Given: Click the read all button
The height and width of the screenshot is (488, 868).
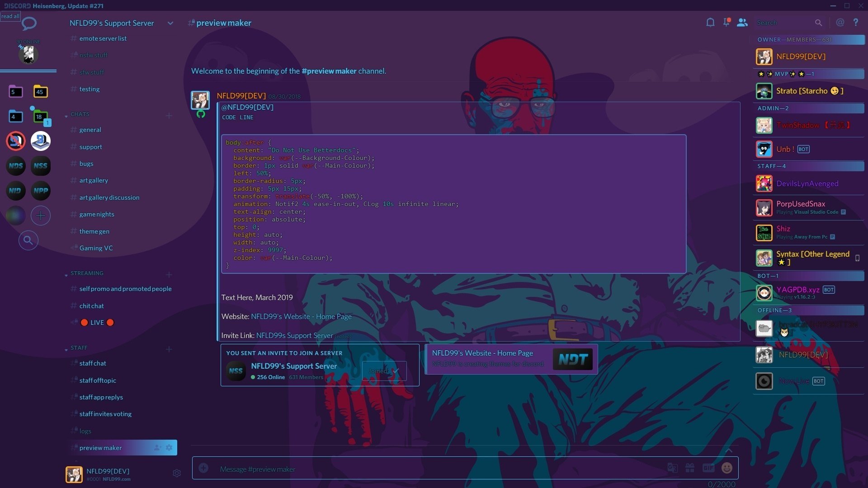Looking at the screenshot, I should (x=10, y=16).
